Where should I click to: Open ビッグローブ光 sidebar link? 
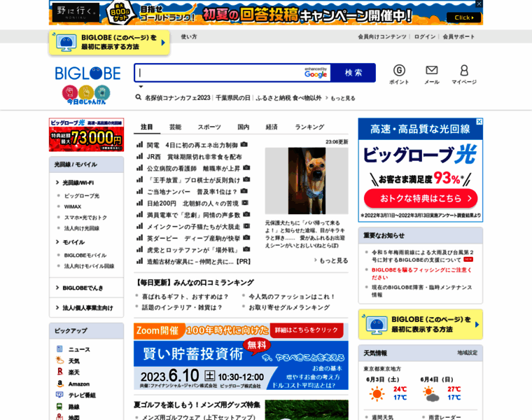82,196
